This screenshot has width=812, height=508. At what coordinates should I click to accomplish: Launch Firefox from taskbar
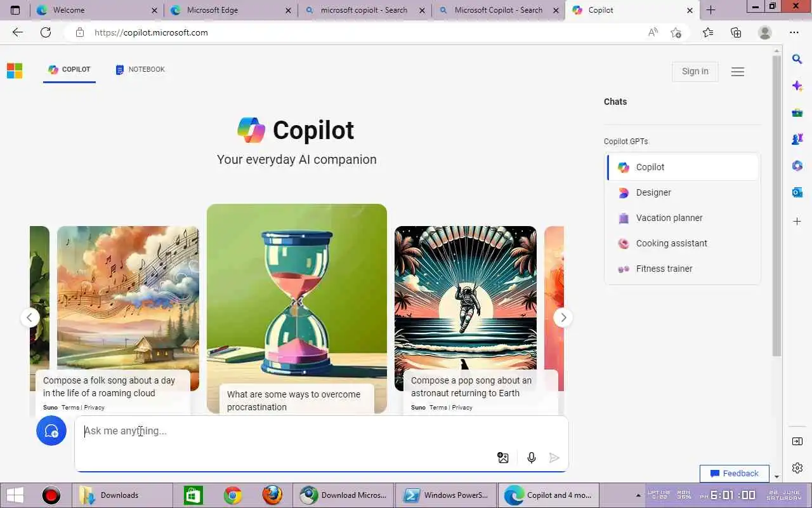pyautogui.click(x=272, y=495)
